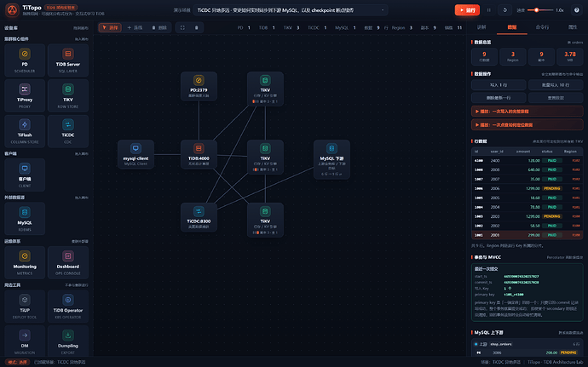The height and width of the screenshot is (367, 588).
Task: Pick the Dumpling export component
Action: pyautogui.click(x=68, y=341)
